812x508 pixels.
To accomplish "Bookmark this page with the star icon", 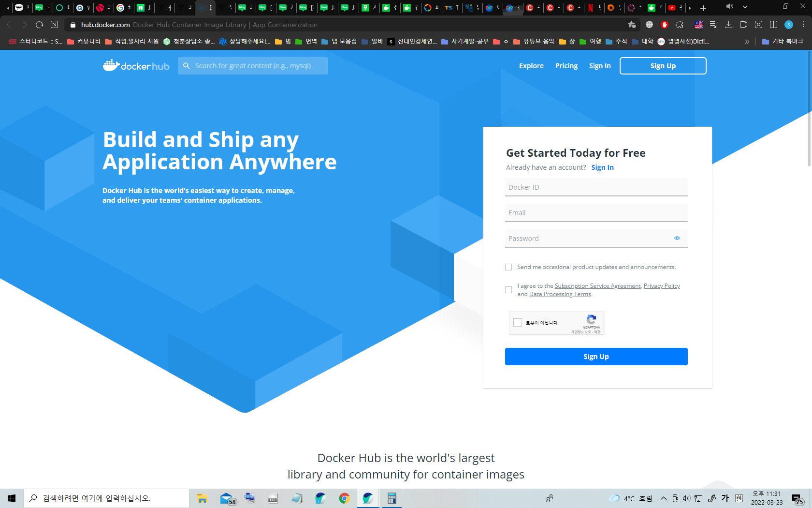I will tap(632, 25).
